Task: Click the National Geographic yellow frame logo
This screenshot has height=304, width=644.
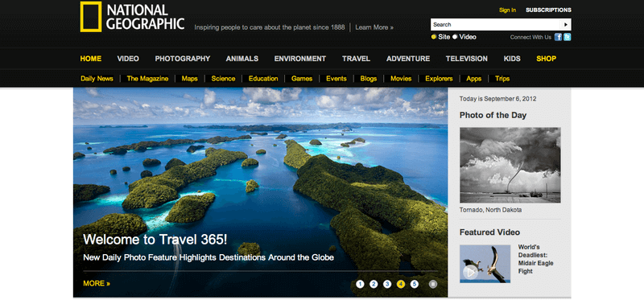Action: tap(91, 16)
